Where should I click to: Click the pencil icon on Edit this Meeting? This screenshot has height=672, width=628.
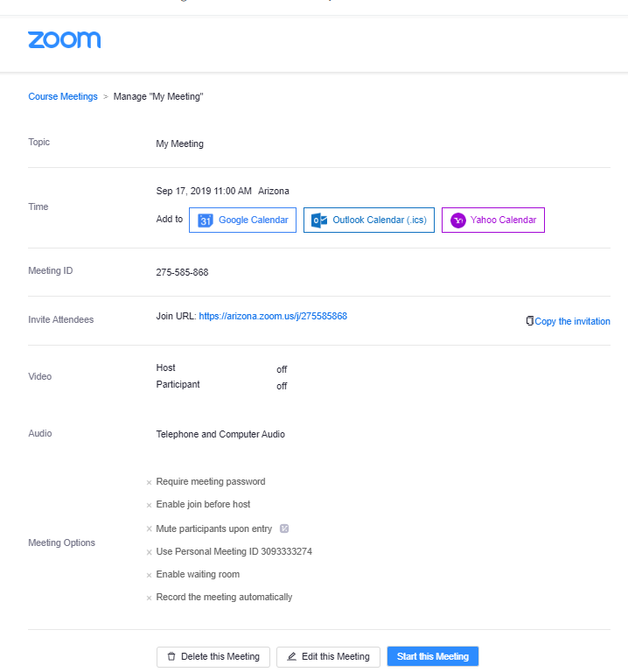point(292,656)
